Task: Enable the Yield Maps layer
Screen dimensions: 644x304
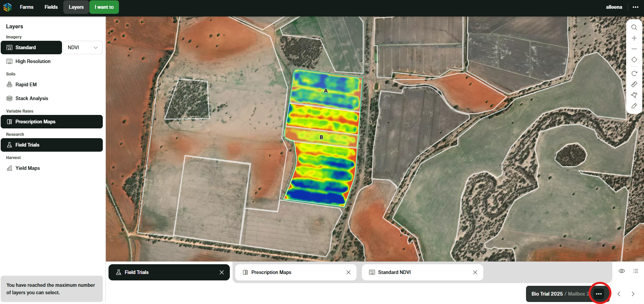Action: (27, 168)
